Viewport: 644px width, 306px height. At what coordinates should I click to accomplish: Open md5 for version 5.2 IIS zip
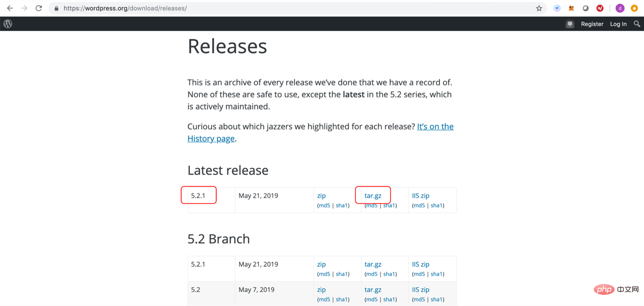click(x=419, y=299)
